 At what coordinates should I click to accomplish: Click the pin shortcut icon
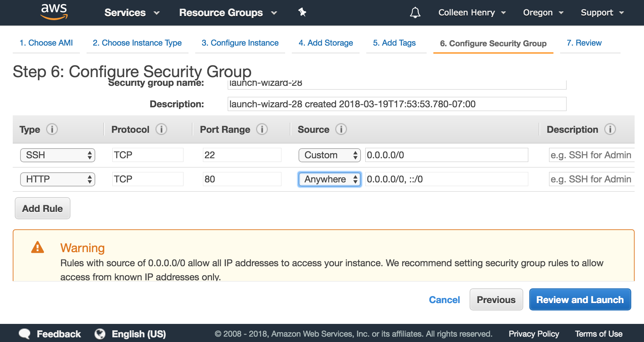pyautogui.click(x=302, y=12)
